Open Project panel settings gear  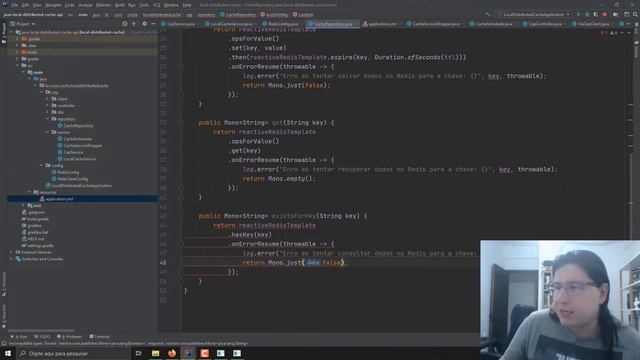tap(144, 24)
